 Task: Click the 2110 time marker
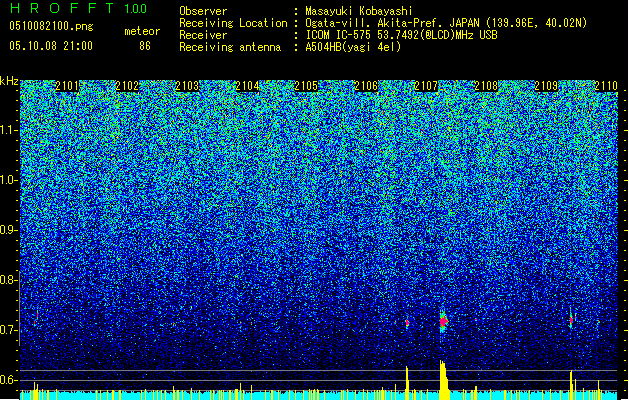pyautogui.click(x=606, y=86)
